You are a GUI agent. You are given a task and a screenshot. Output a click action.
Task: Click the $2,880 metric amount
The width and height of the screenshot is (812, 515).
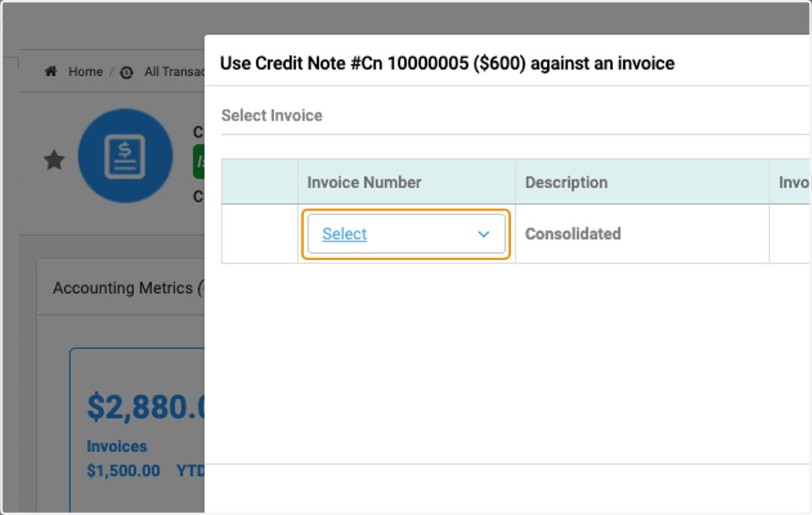(145, 407)
